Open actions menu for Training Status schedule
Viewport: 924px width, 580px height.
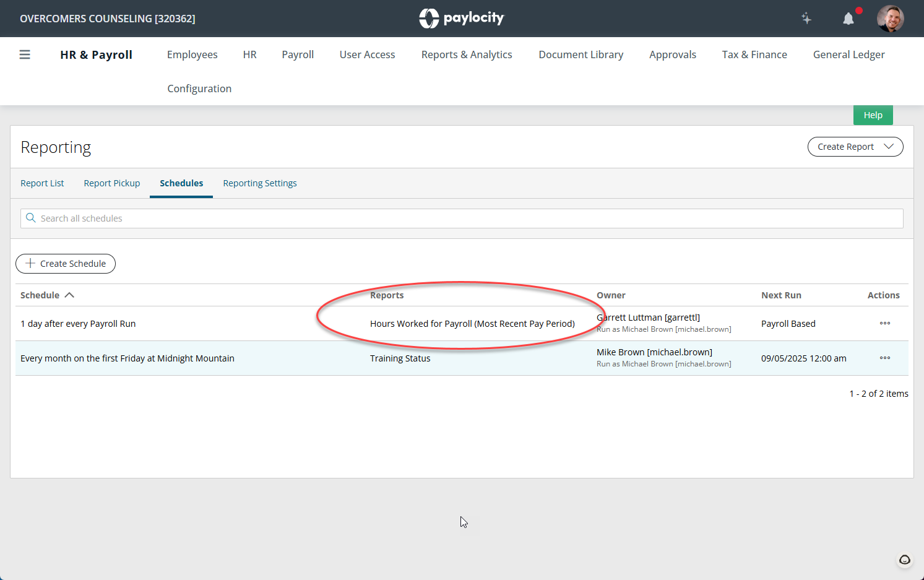(885, 358)
